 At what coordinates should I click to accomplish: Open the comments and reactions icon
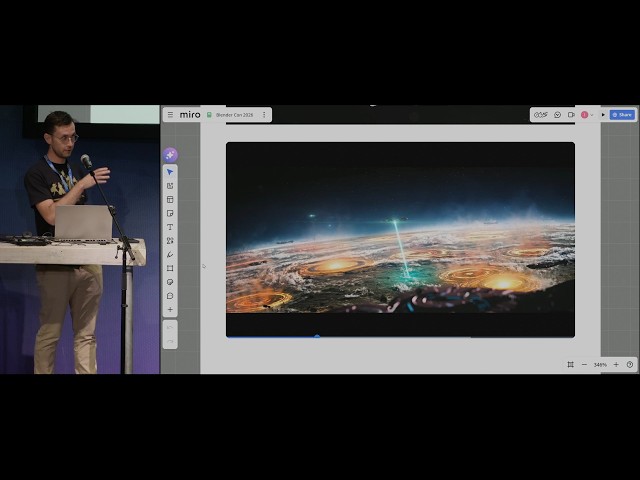coord(558,115)
